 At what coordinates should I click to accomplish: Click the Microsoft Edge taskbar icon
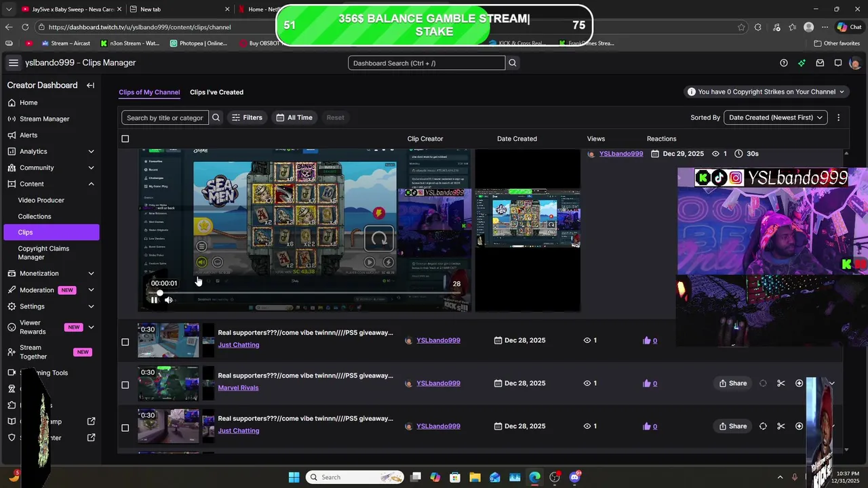(535, 477)
